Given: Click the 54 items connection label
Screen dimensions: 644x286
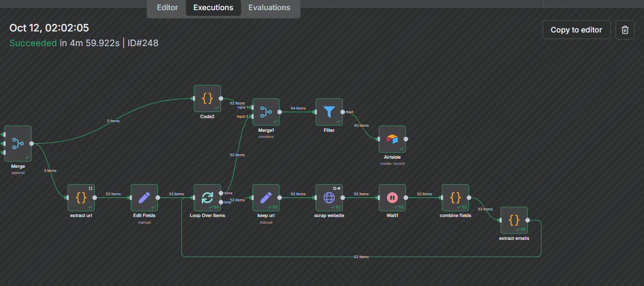Looking at the screenshot, I should [298, 108].
